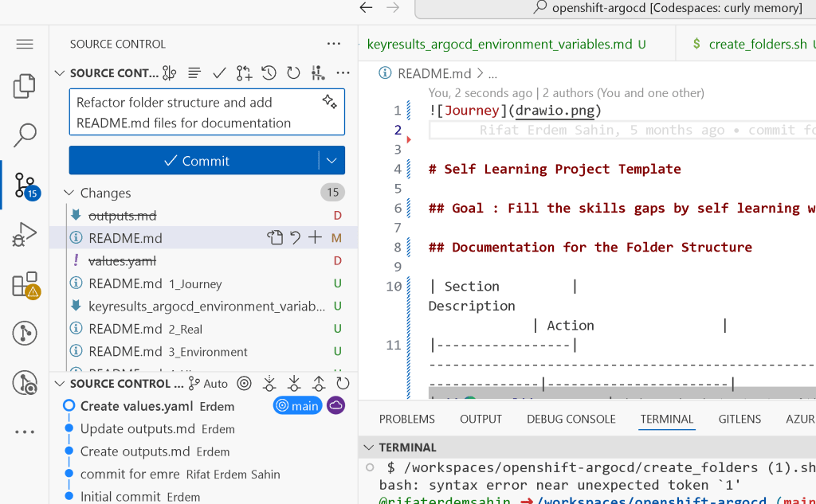
Task: Switch to create_folders.sh editor tab
Action: pos(758,45)
